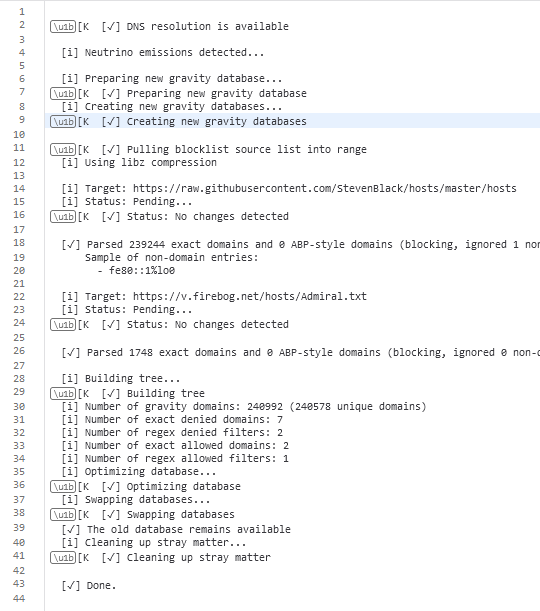The height and width of the screenshot is (611, 540).
Task: Open the firebog Admiral.txt URL
Action: pyautogui.click(x=250, y=297)
